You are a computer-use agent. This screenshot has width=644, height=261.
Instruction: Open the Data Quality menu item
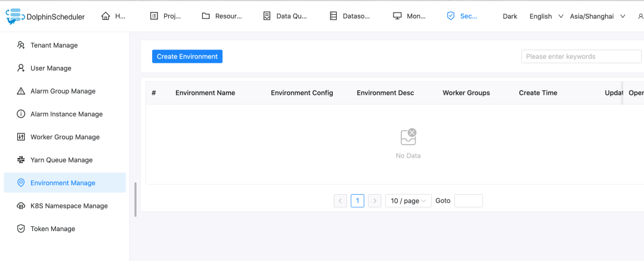(285, 16)
